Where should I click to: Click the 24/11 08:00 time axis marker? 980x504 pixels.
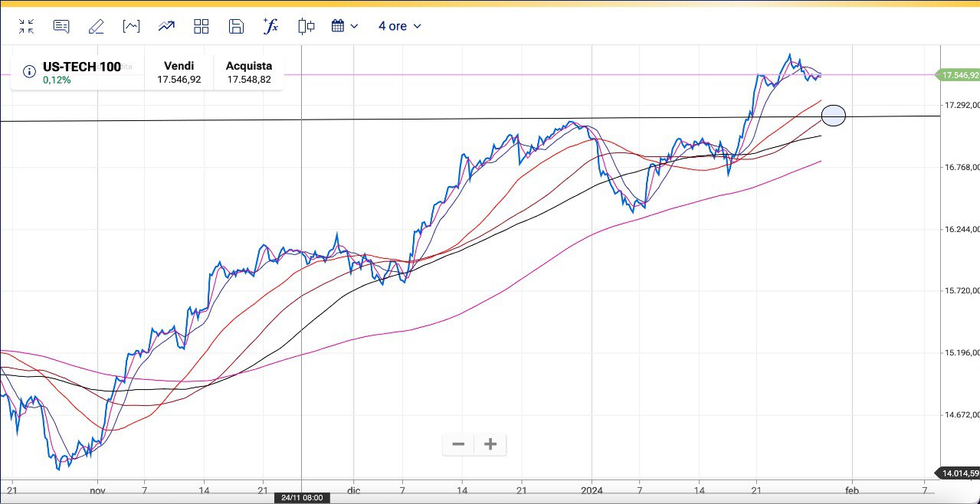click(301, 498)
